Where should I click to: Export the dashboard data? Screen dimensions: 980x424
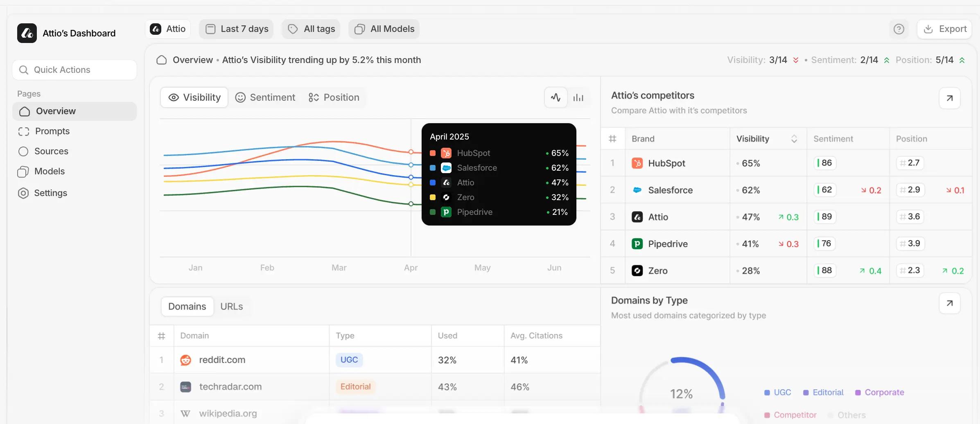click(945, 29)
